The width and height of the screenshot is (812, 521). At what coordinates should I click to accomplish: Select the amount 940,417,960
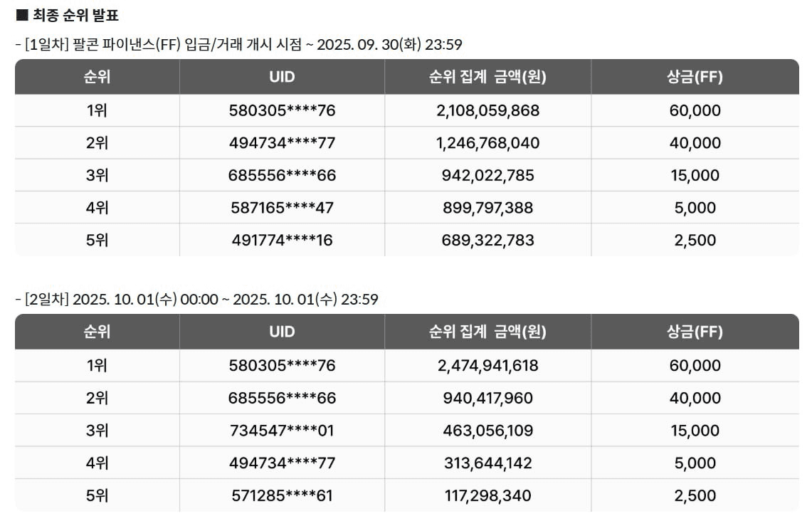(x=487, y=398)
